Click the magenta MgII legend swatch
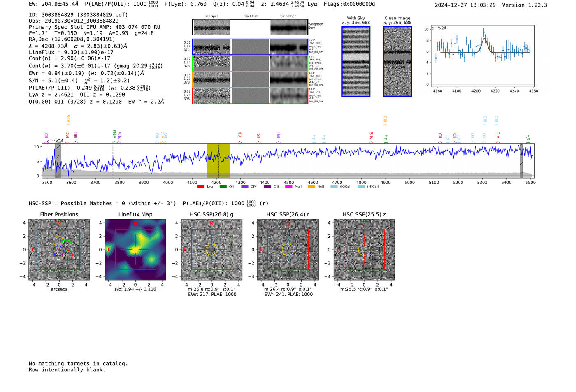576x392 pixels. pyautogui.click(x=289, y=187)
